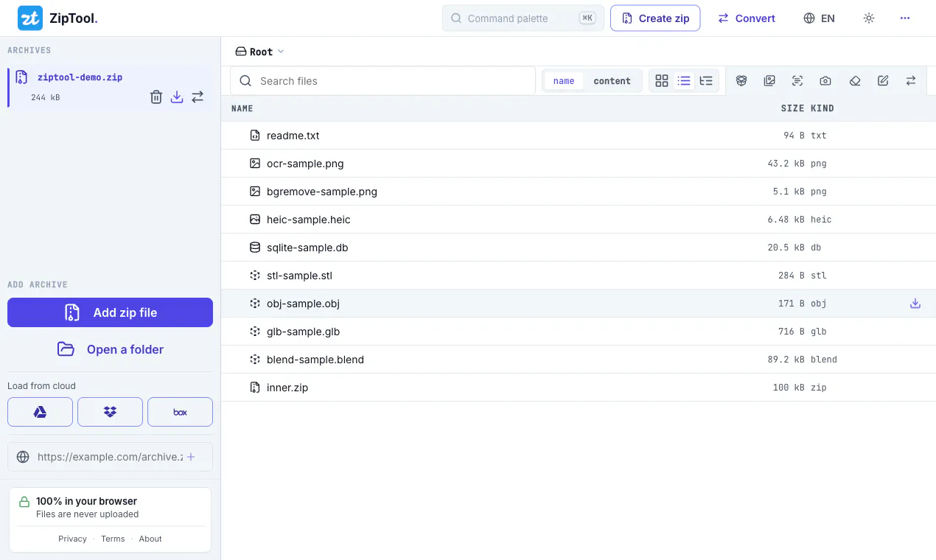The width and height of the screenshot is (936, 560).
Task: Open the Terms link
Action: pos(113,539)
